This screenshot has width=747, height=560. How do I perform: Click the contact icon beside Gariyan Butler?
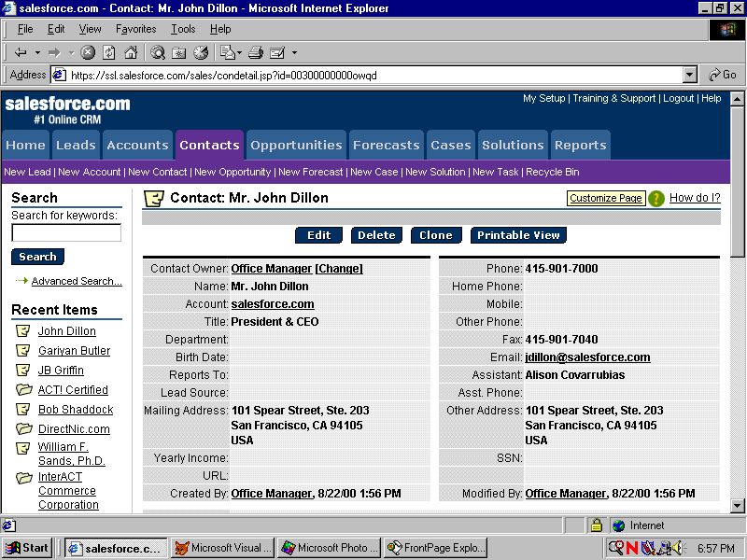point(22,351)
